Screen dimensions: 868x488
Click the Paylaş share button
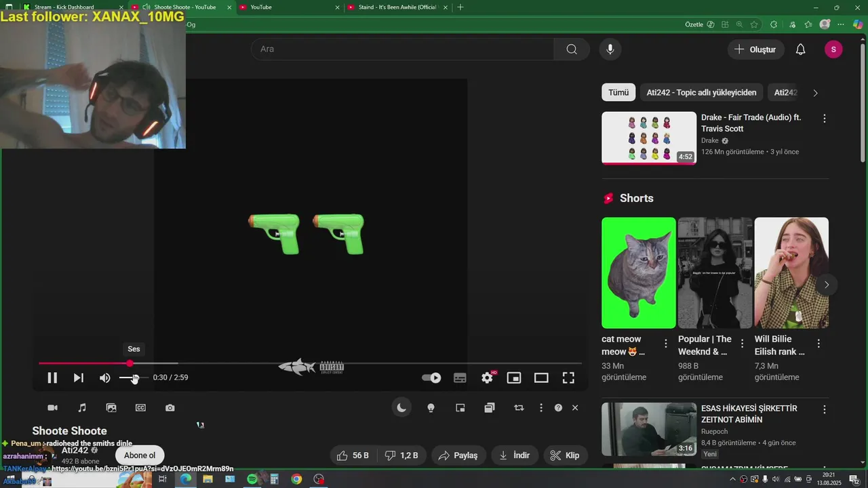coord(458,455)
